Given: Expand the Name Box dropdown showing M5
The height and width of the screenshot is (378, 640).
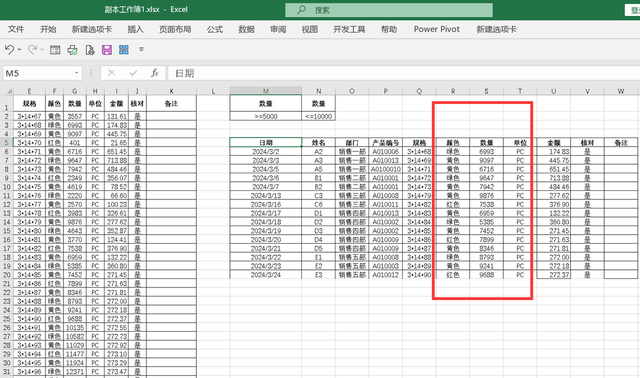Looking at the screenshot, I should click(76, 73).
